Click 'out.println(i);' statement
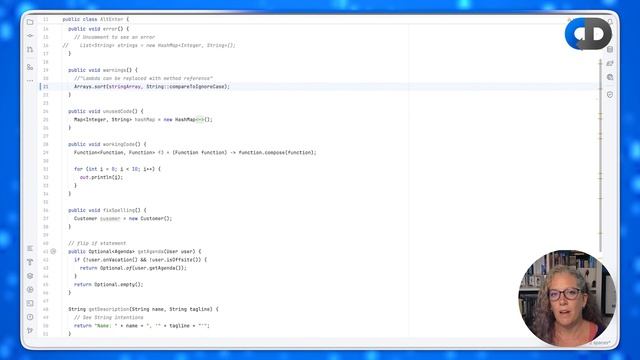Screen dimensions: 640x360 (x=101, y=177)
